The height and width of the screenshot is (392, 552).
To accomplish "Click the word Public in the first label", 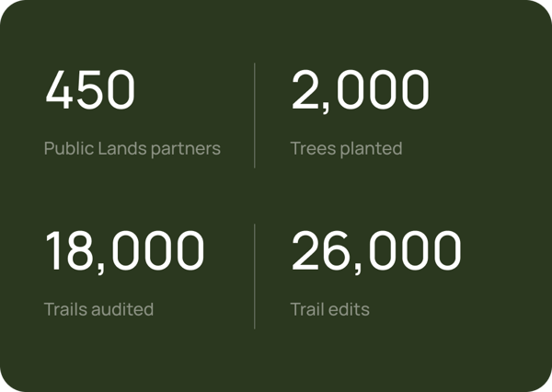I will point(69,149).
